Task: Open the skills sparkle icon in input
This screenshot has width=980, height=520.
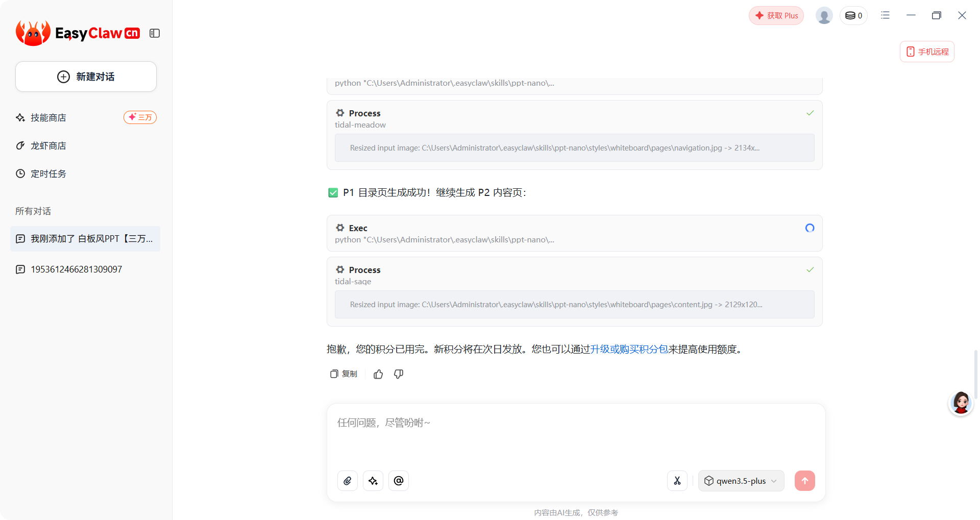Action: 373,481
